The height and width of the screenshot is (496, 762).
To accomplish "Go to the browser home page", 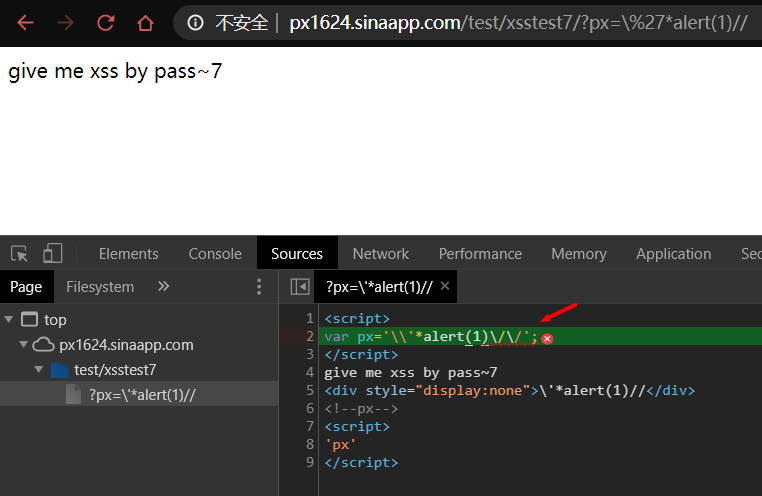I will (146, 23).
